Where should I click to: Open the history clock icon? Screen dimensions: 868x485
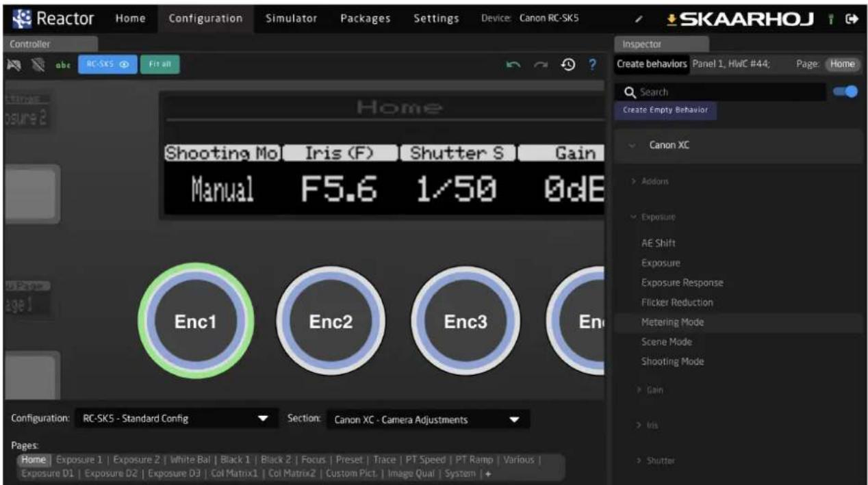pyautogui.click(x=568, y=64)
